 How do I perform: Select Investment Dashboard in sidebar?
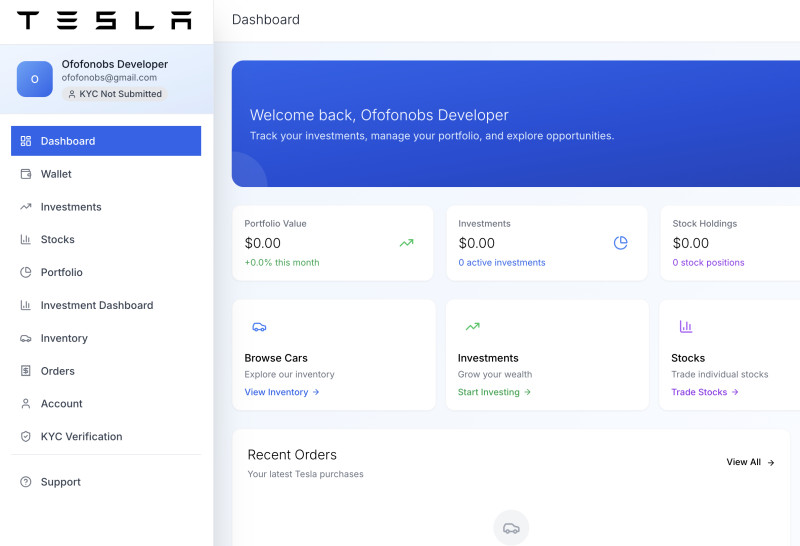click(96, 306)
